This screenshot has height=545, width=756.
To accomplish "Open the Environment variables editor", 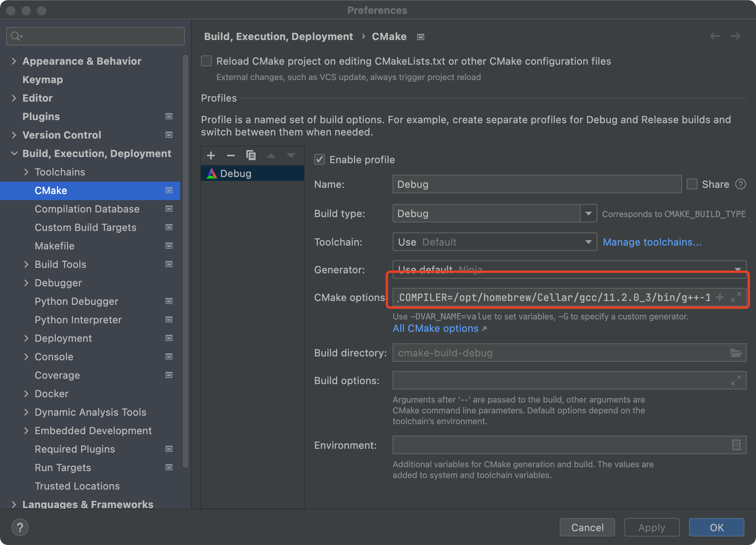I will coord(736,445).
